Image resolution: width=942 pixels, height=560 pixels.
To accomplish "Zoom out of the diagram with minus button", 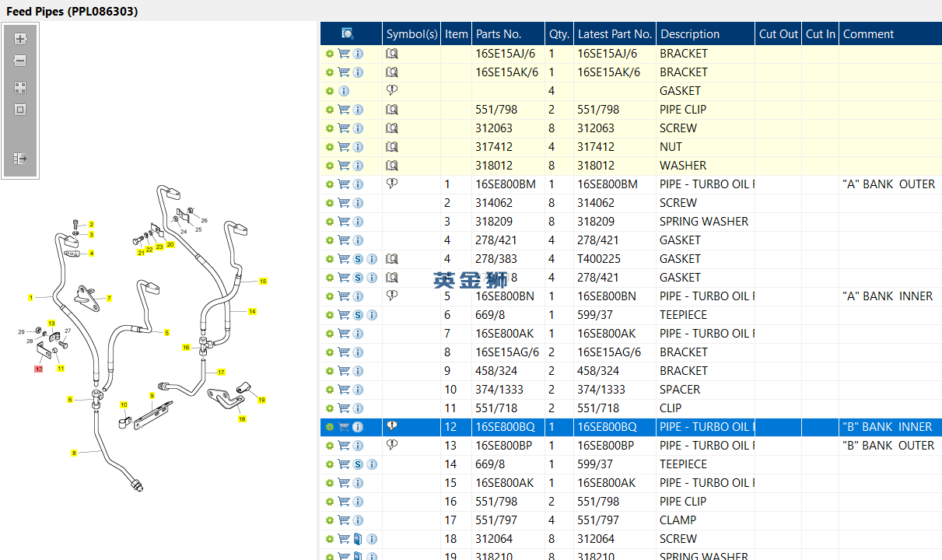I will [x=20, y=61].
